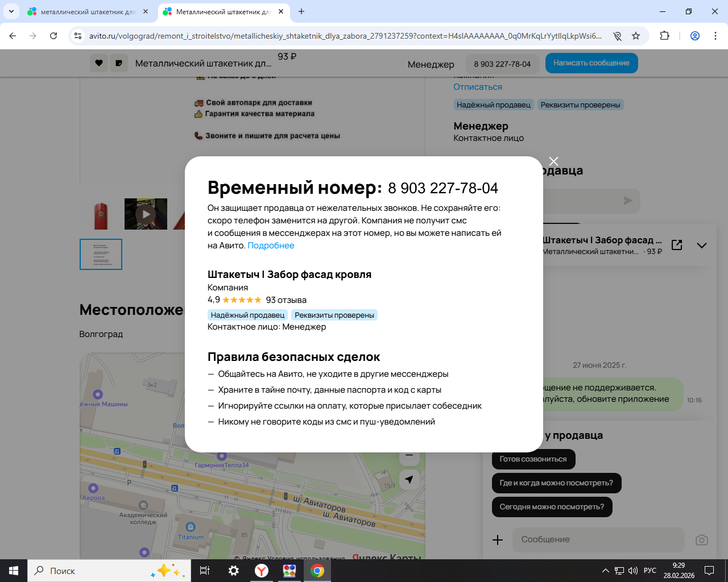Viewport: 728px width, 582px height.
Task: Click seller name Штакетыч in popup
Action: pyautogui.click(x=289, y=275)
